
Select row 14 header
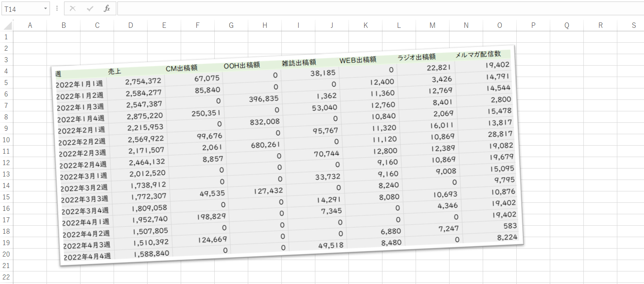click(x=6, y=186)
